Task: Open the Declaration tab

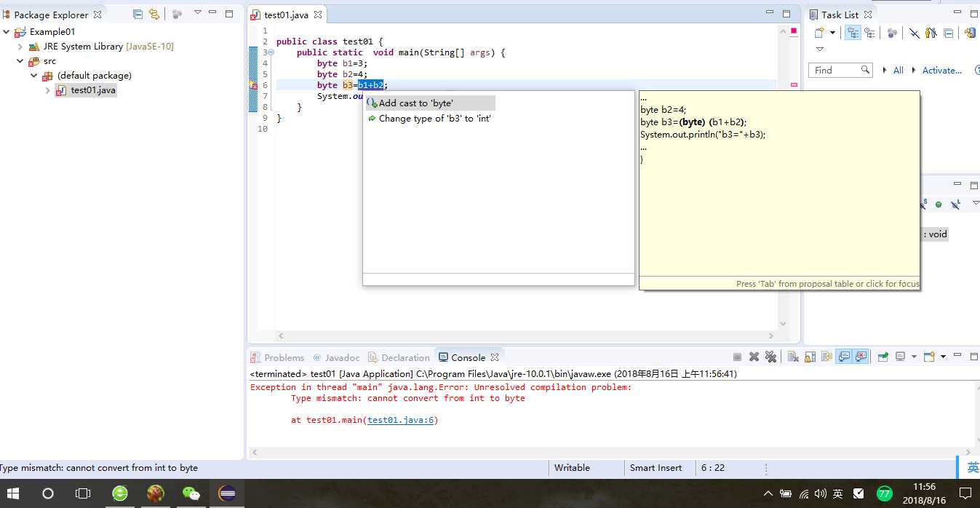Action: tap(399, 357)
